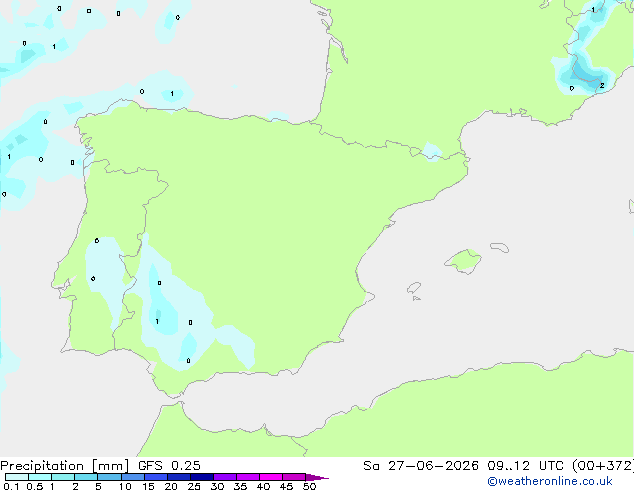634x490 pixels.
Task: Pick the 15–20 mm legend color box
Action: tap(156, 477)
